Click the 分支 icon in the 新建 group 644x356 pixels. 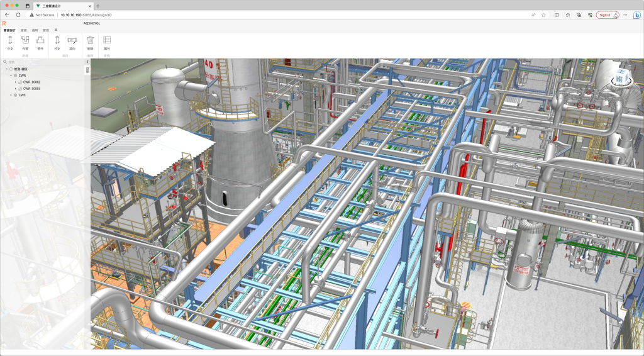[x=9, y=40]
